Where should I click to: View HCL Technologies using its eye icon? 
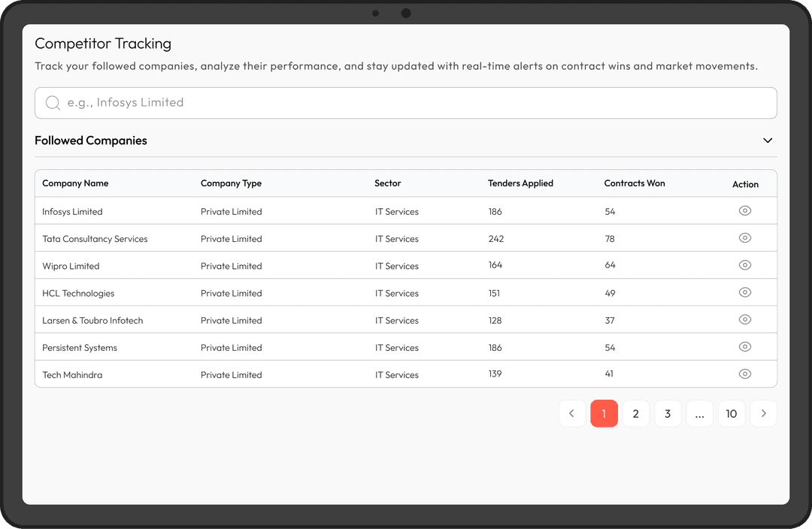(x=745, y=292)
